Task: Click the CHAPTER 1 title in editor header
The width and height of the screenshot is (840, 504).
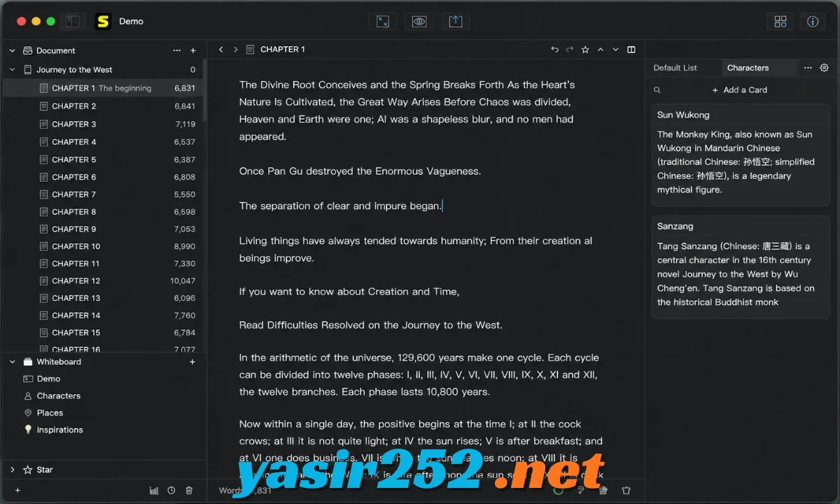Action: pyautogui.click(x=283, y=50)
